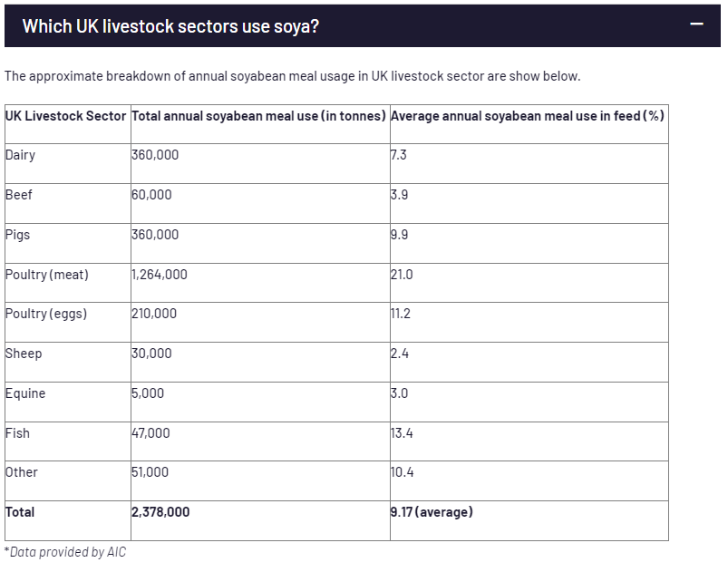Select the Fish 47,000 tonnes cell
This screenshot has height=572, width=728.
150,433
